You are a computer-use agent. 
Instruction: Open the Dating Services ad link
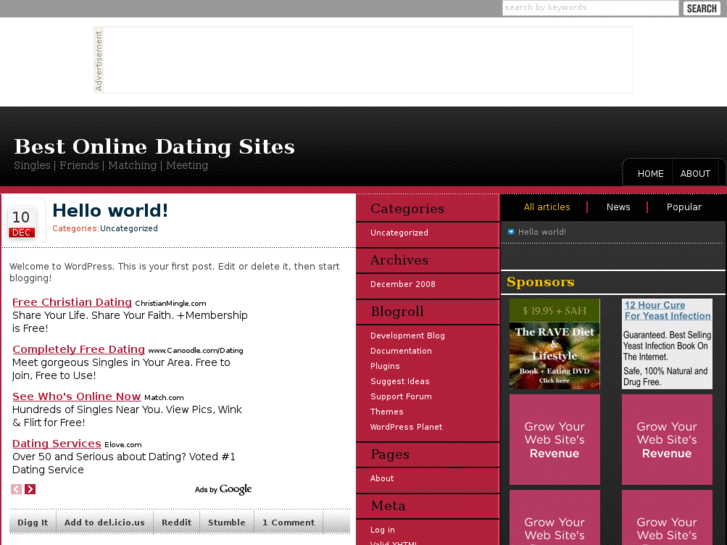coord(57,444)
